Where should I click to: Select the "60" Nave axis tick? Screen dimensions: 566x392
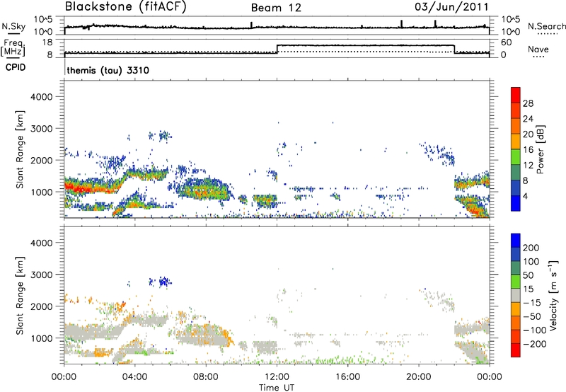click(x=506, y=42)
